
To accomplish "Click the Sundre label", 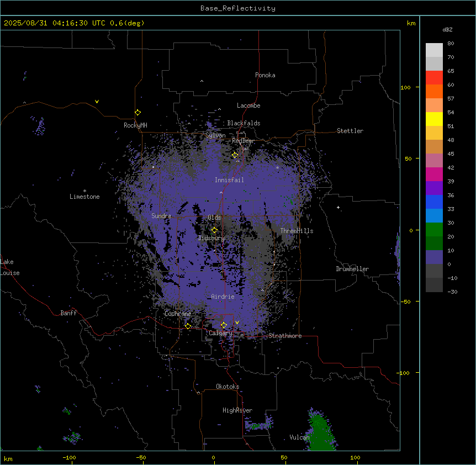I will 161,216.
